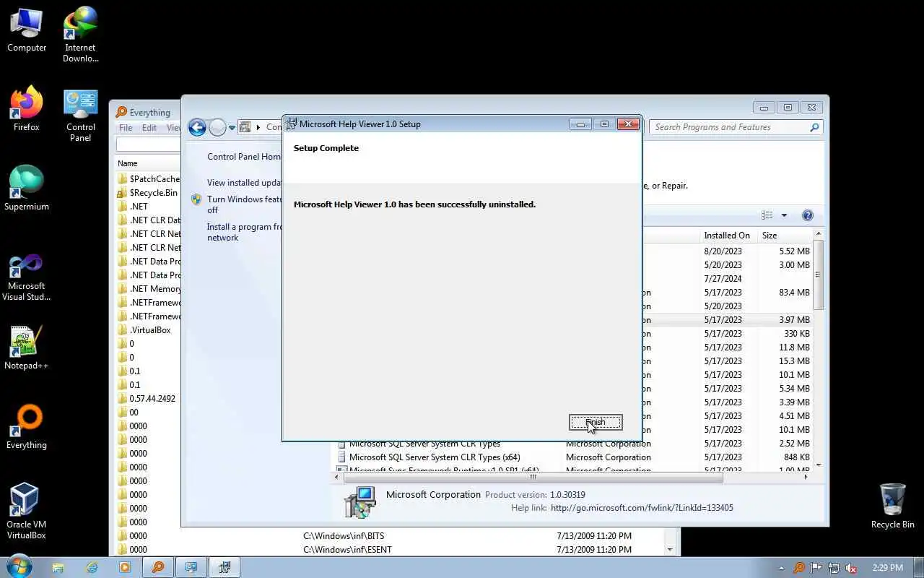The width and height of the screenshot is (924, 578).
Task: Open Windows Media Player taskbar icon
Action: pos(125,568)
